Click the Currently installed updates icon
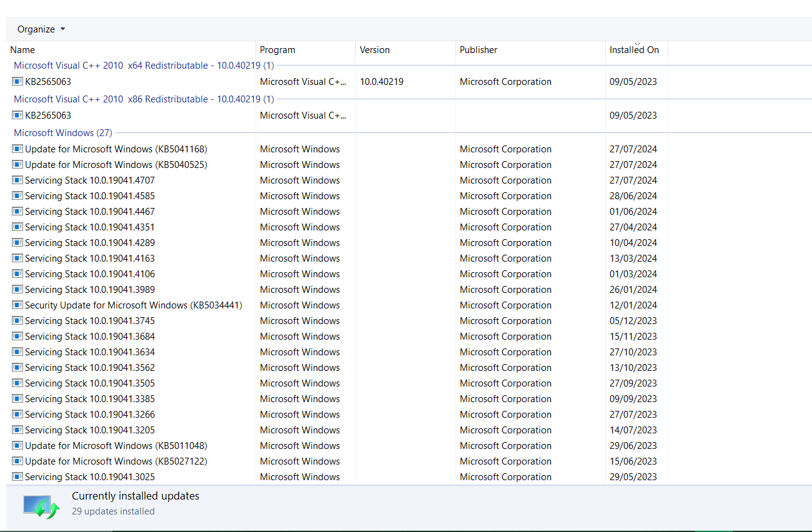The width and height of the screenshot is (812, 532). point(41,506)
